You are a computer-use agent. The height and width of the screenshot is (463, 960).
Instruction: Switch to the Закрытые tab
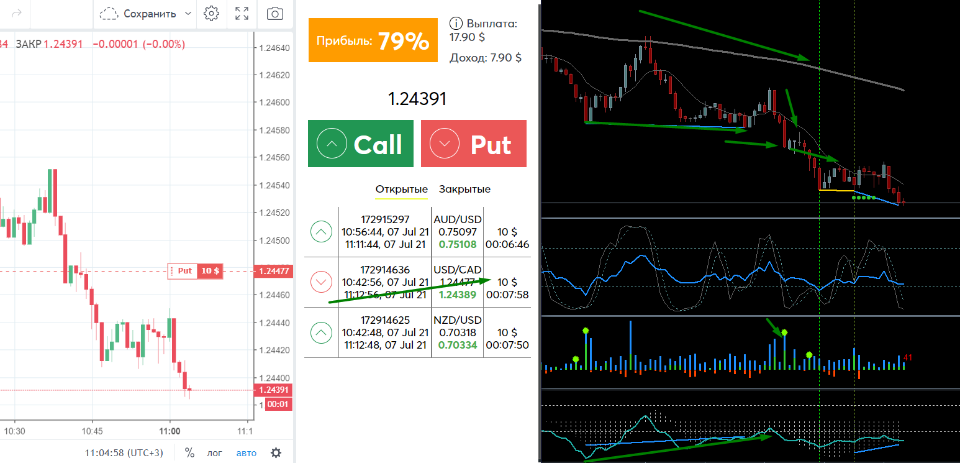464,189
